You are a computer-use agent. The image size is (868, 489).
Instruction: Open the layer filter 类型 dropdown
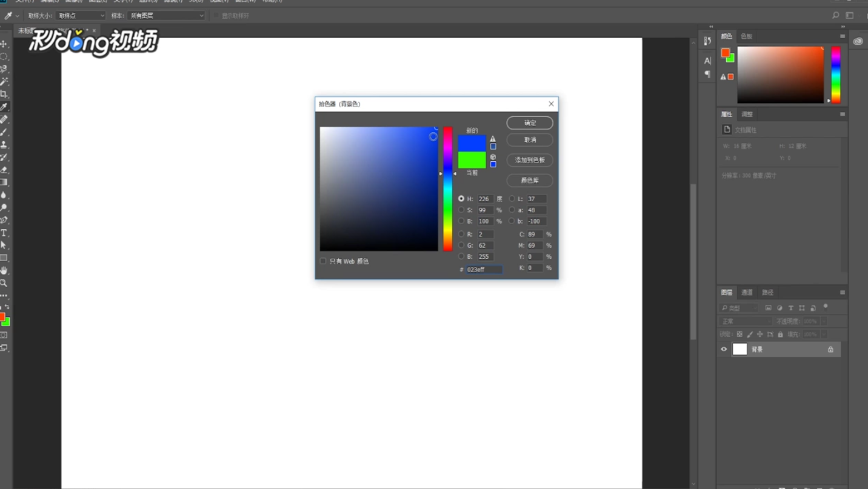pyautogui.click(x=738, y=308)
